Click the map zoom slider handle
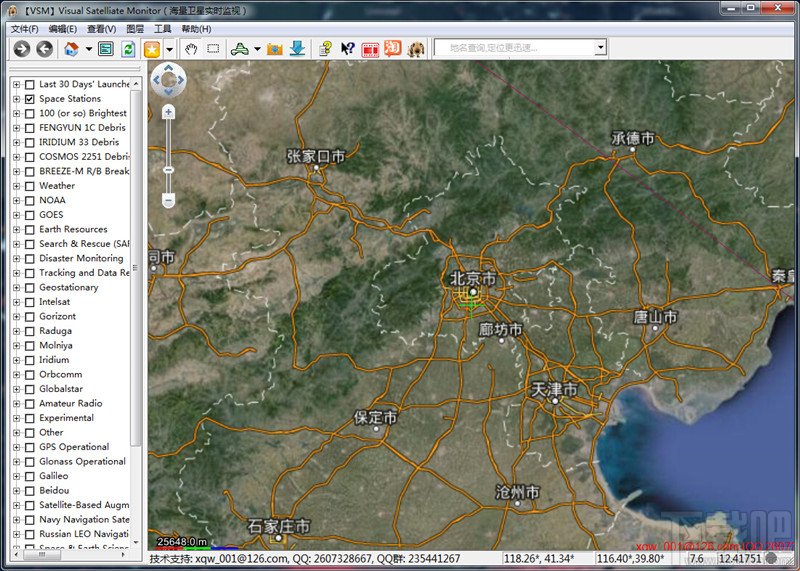Image resolution: width=800 pixels, height=571 pixels. 168,171
